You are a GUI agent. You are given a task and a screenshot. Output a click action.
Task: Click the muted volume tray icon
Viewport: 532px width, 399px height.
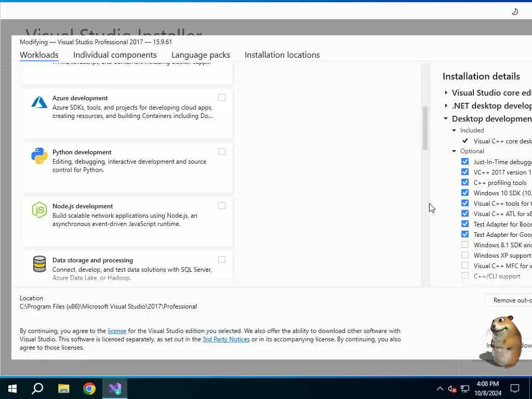pos(452,389)
